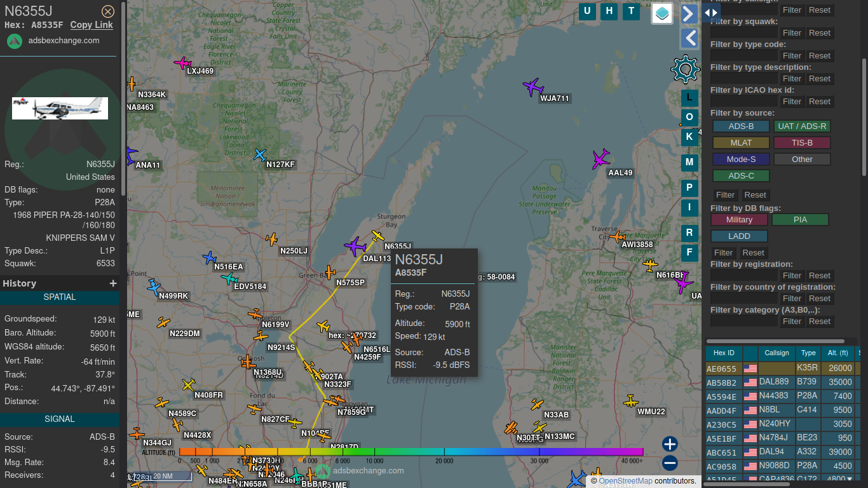Image resolution: width=868 pixels, height=488 pixels.
Task: Click the MLAT source filter
Action: point(741,143)
